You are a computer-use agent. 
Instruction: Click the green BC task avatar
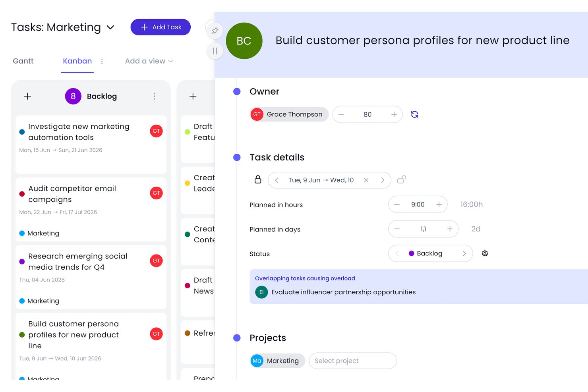244,41
